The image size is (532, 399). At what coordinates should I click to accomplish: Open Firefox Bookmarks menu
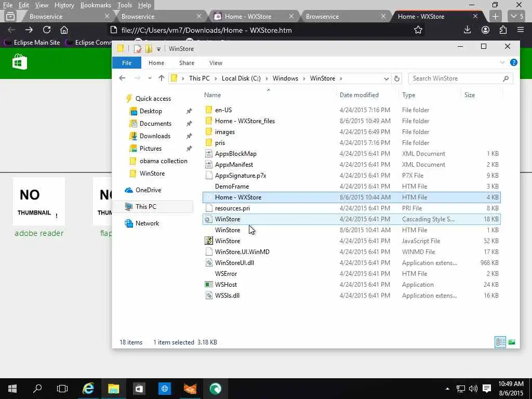[x=96, y=5]
